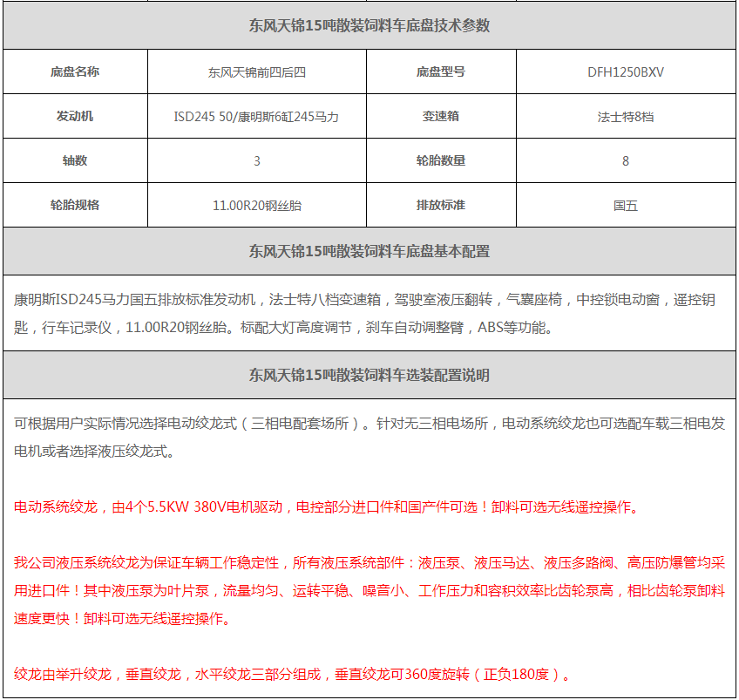The height and width of the screenshot is (700, 739).
Task: Select the 法士特8档 value cell
Action: pos(625,117)
